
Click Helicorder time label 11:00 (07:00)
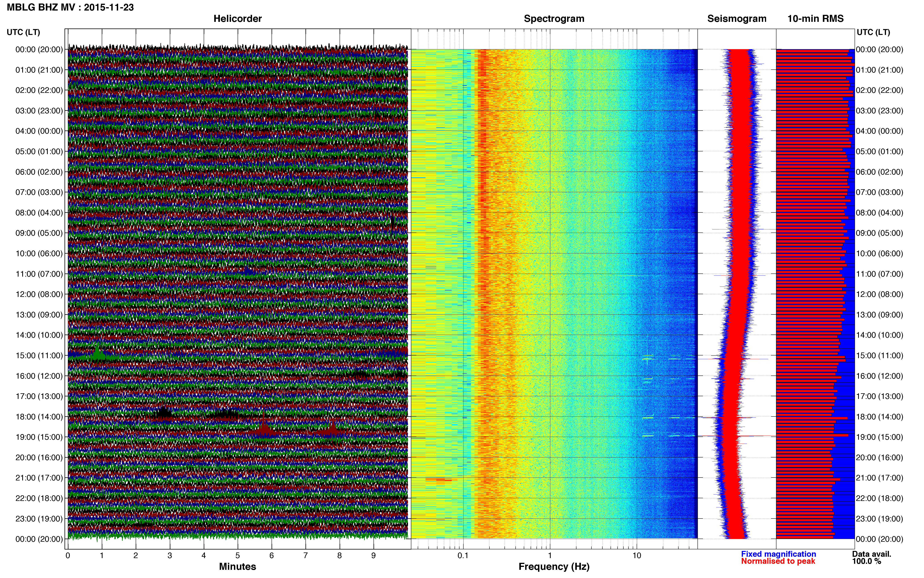point(39,274)
